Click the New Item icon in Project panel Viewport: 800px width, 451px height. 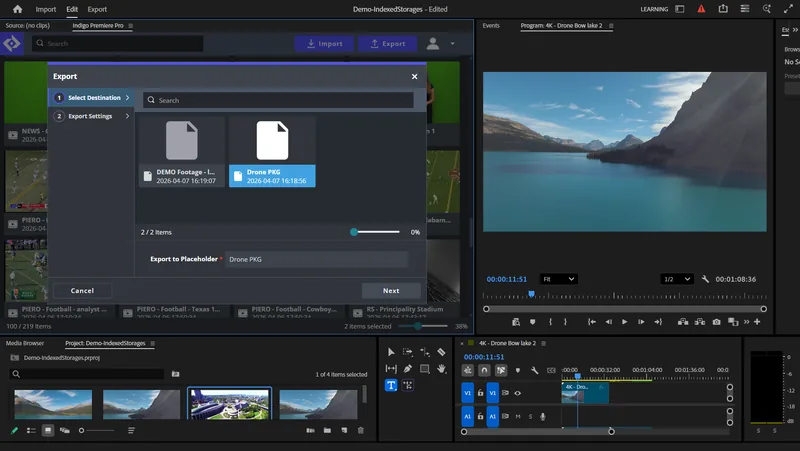[344, 431]
